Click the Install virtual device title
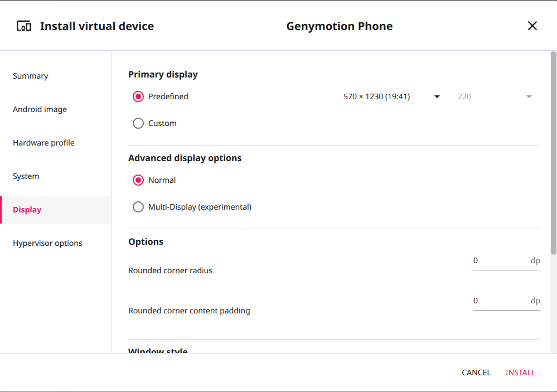Viewport: 557px width, 392px height. click(x=96, y=26)
